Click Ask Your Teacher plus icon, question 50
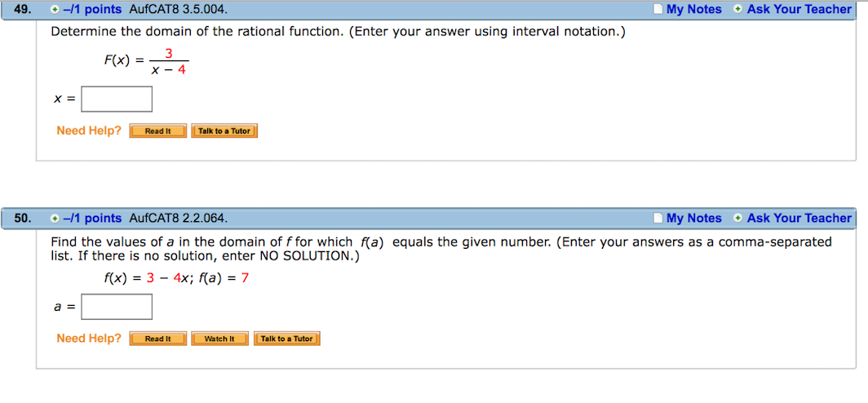This screenshot has width=868, height=403. coord(738,219)
